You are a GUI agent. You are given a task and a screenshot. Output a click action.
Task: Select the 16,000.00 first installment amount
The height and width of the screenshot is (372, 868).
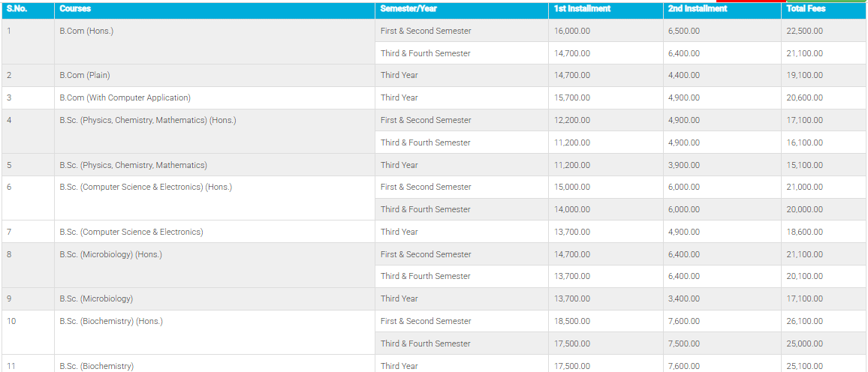572,31
